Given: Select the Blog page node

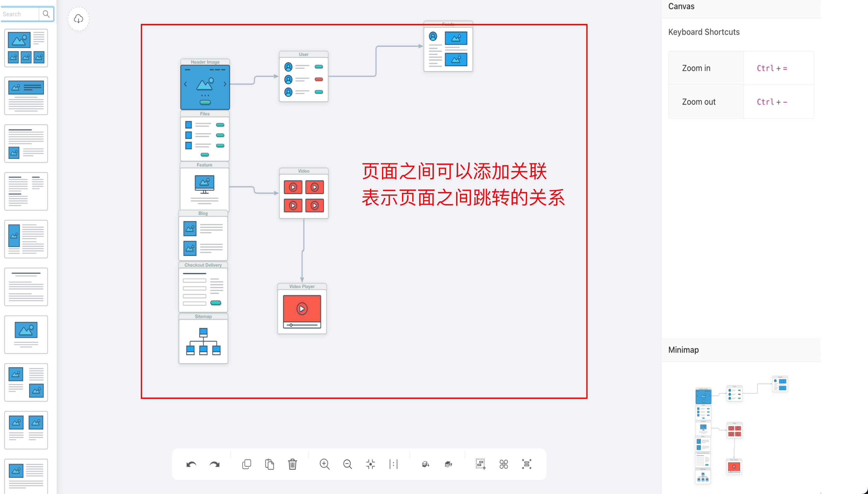Looking at the screenshot, I should [x=203, y=236].
